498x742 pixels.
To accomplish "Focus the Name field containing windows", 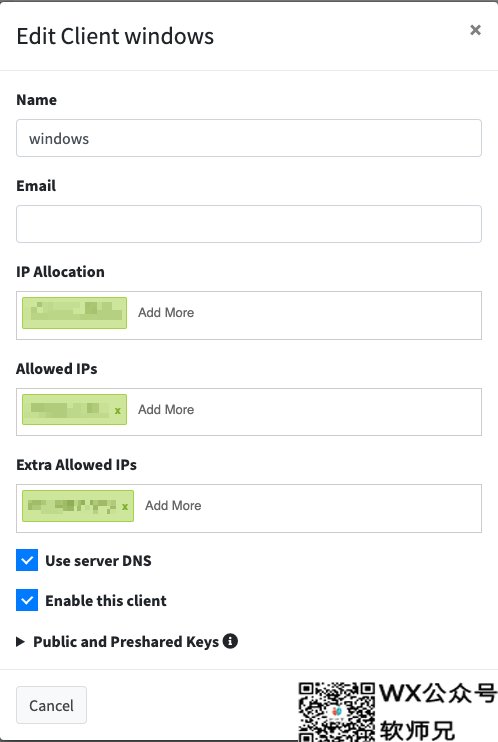I will coord(249,138).
